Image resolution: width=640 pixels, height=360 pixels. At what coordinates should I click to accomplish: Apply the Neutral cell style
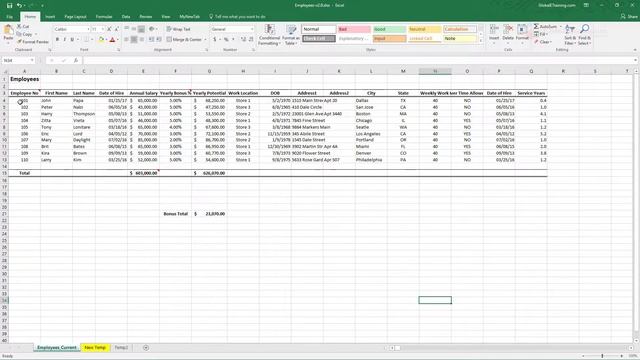point(424,29)
